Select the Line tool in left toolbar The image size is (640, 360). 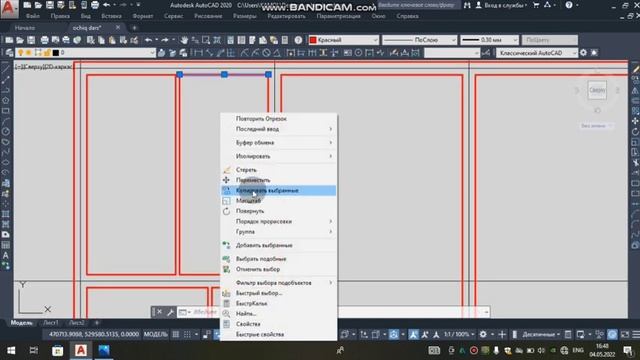6,69
